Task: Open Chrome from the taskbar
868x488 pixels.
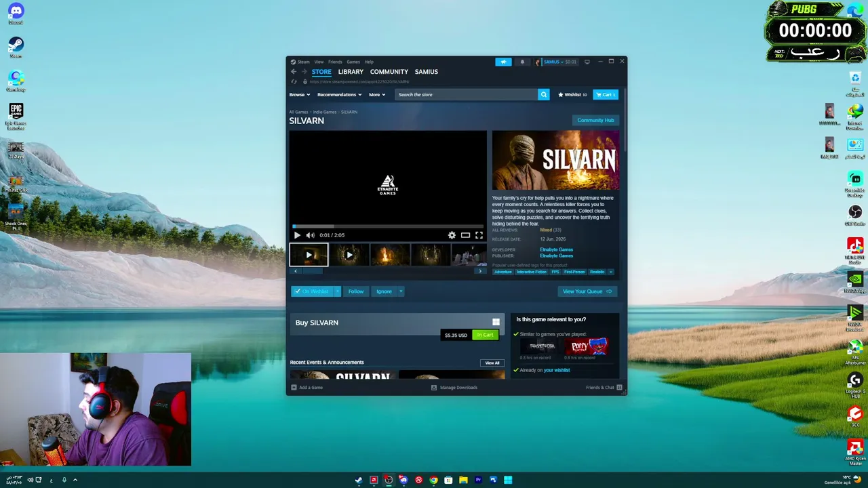Action: [x=433, y=480]
